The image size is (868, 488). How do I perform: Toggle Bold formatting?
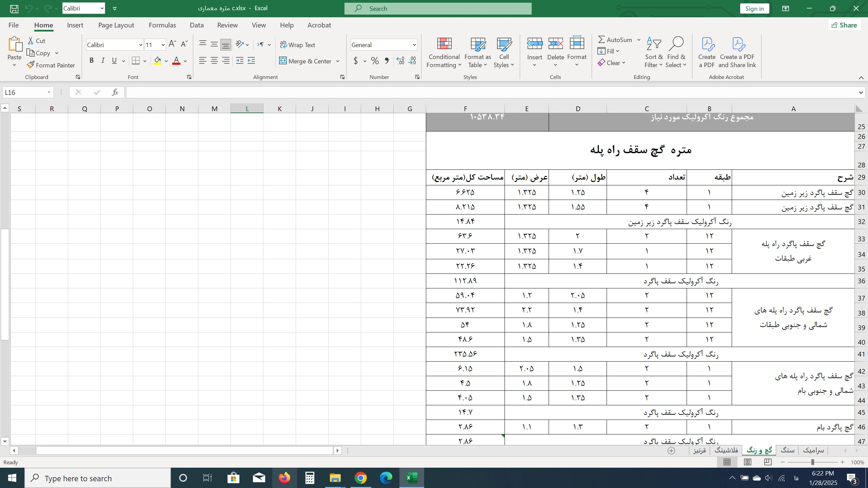tap(91, 61)
